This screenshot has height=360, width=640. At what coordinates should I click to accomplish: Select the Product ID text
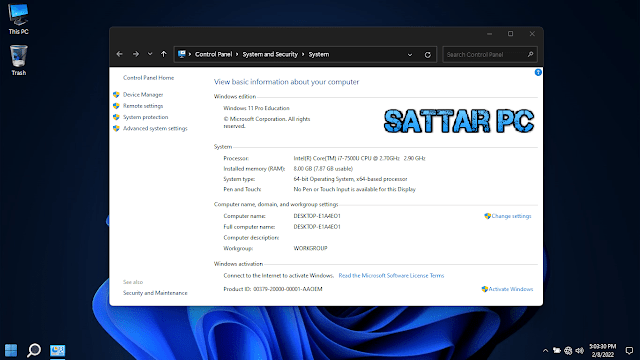pos(273,289)
